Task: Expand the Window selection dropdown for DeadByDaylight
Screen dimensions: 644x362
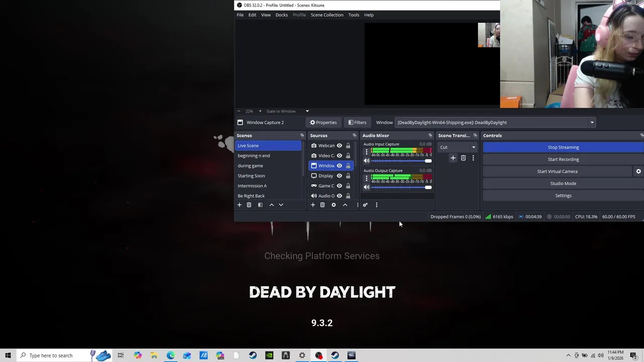Action: (x=592, y=122)
